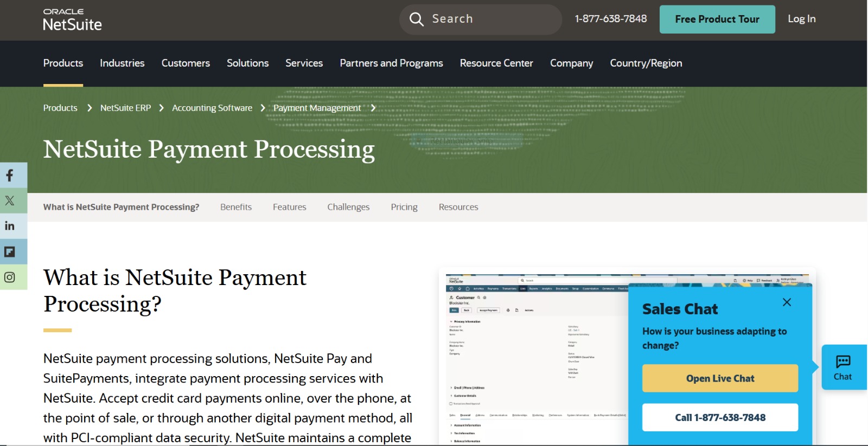Image resolution: width=868 pixels, height=446 pixels.
Task: Open Partners and Programs menu
Action: click(x=391, y=63)
